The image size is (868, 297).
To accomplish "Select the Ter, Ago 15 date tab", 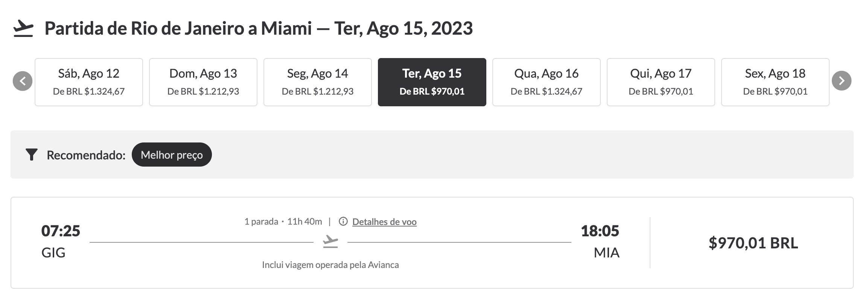I will [432, 82].
